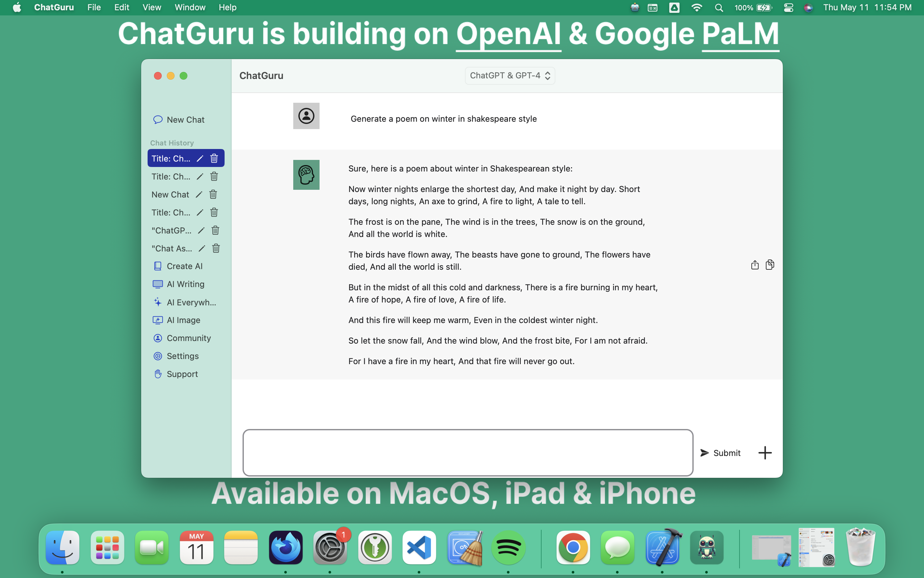Open Trash from the Dock
Image resolution: width=924 pixels, height=578 pixels.
tap(860, 547)
